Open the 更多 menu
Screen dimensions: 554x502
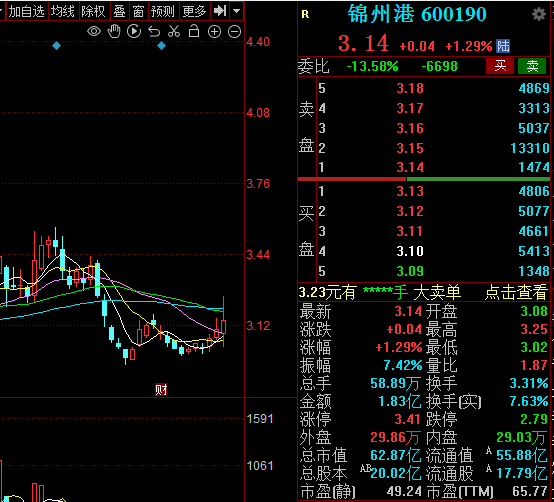pos(194,11)
